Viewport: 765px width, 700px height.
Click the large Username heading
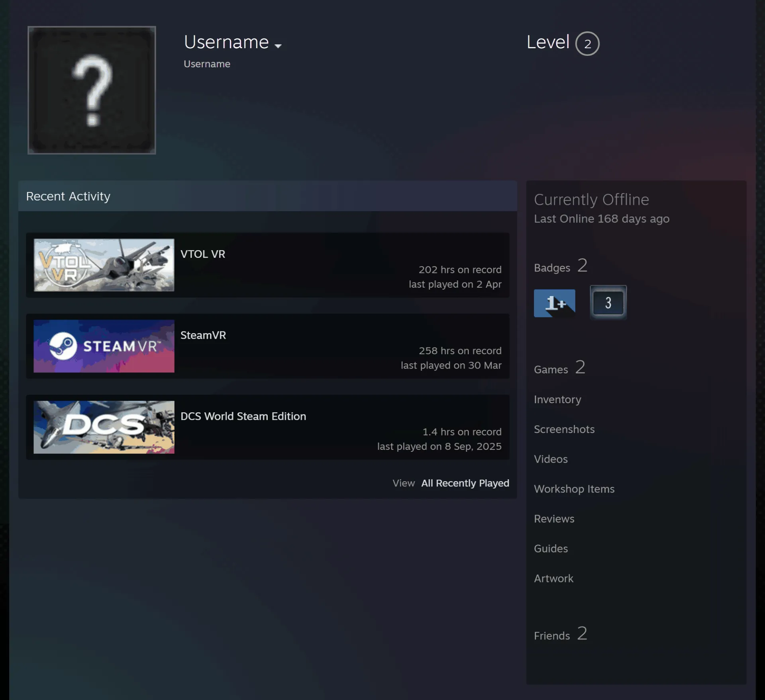(226, 42)
